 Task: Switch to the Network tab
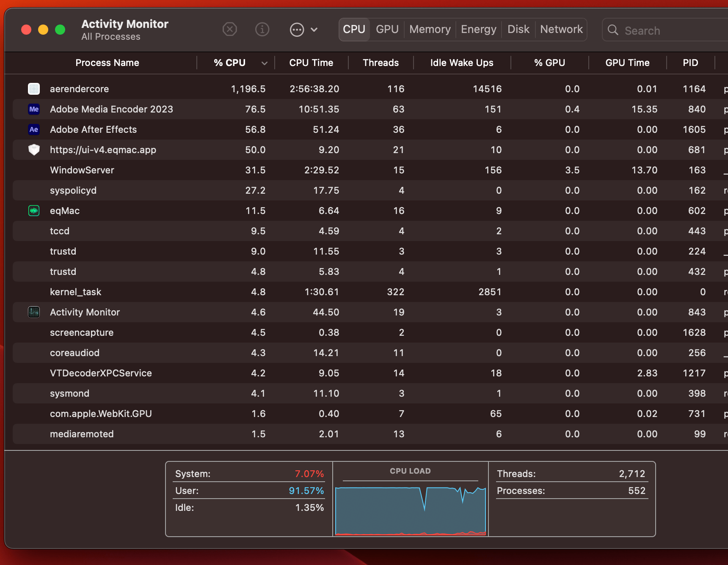(561, 29)
